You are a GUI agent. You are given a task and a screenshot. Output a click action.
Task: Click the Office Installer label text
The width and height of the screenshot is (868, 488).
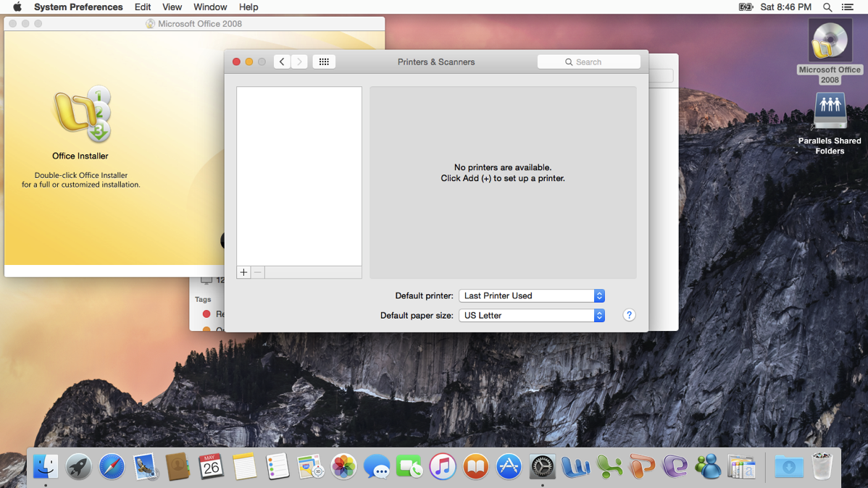point(80,156)
